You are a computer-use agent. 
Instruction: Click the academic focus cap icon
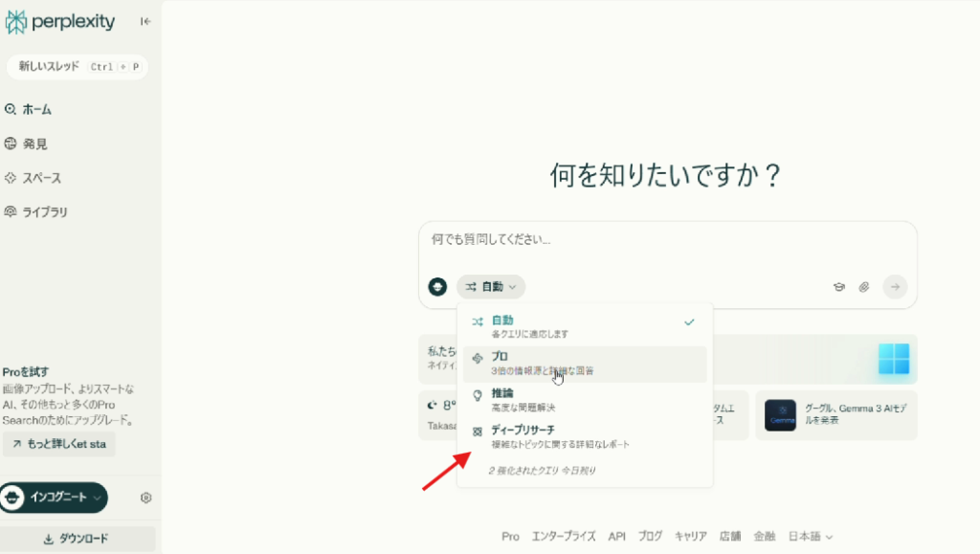838,287
